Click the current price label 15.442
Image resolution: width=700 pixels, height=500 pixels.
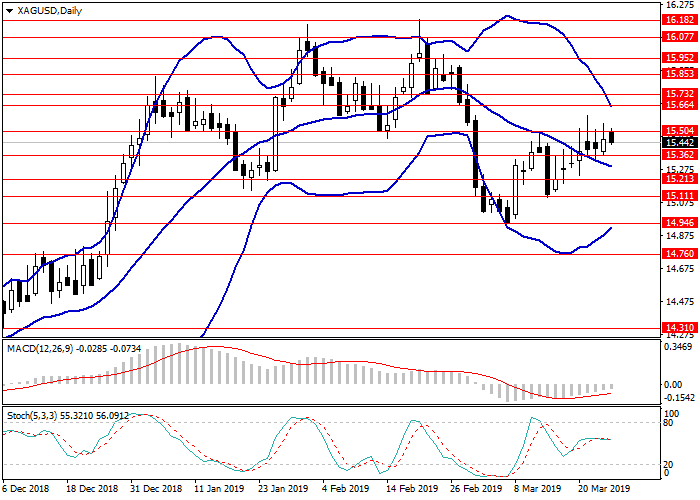click(679, 143)
